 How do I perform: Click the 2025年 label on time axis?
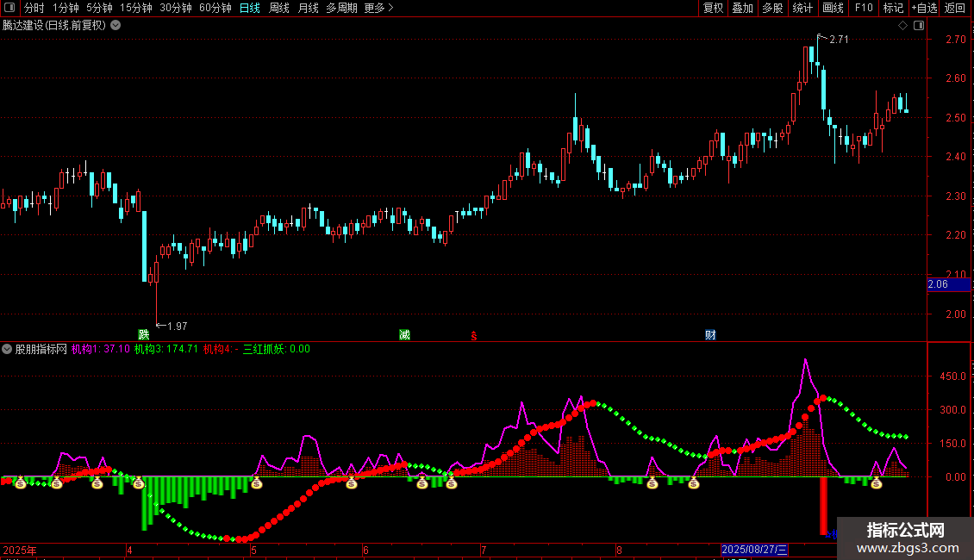[x=19, y=550]
